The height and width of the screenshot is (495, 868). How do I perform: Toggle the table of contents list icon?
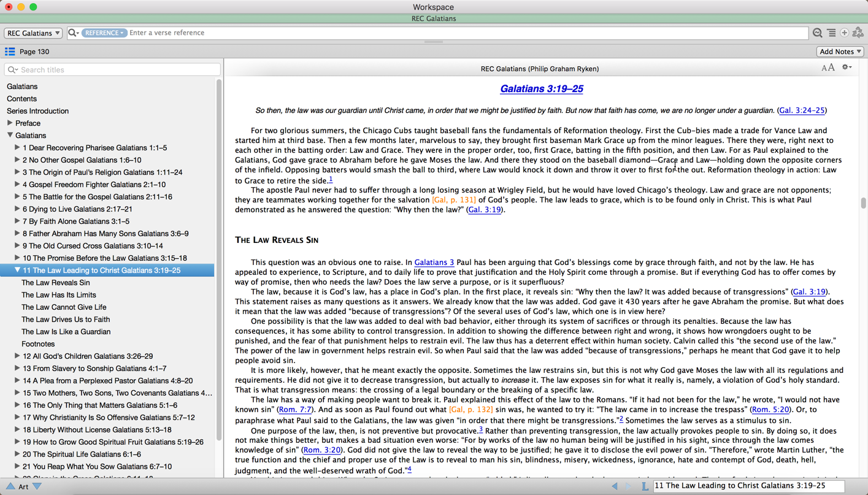(10, 52)
